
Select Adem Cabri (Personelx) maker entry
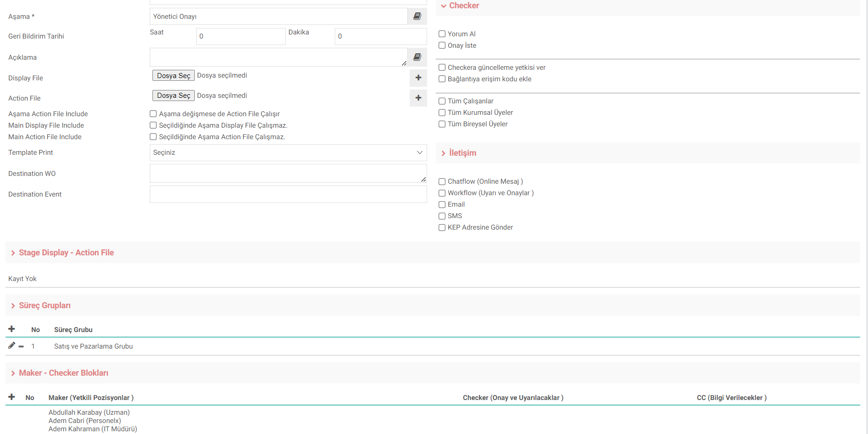(x=85, y=421)
